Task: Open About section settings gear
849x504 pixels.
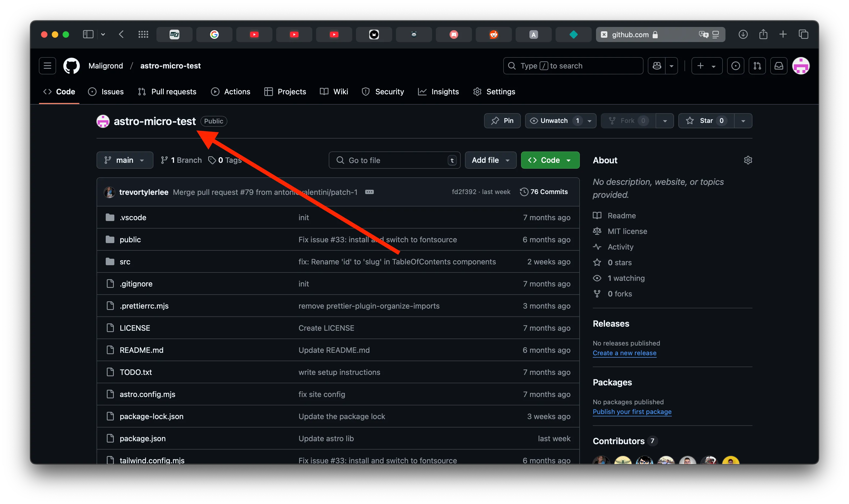Action: click(x=748, y=160)
